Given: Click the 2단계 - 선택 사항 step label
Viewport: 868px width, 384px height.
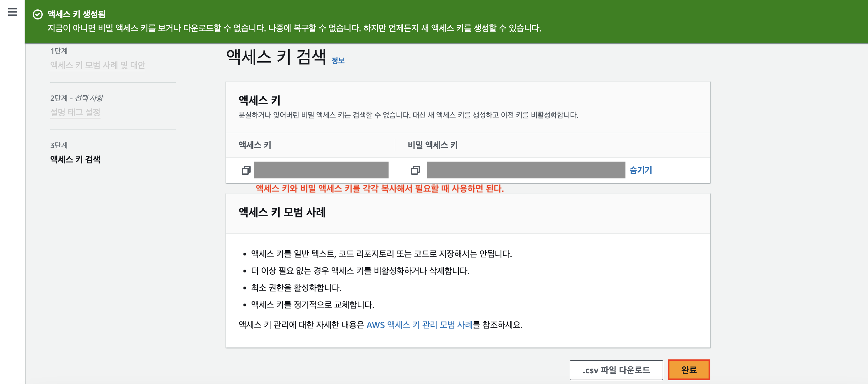Looking at the screenshot, I should 77,98.
